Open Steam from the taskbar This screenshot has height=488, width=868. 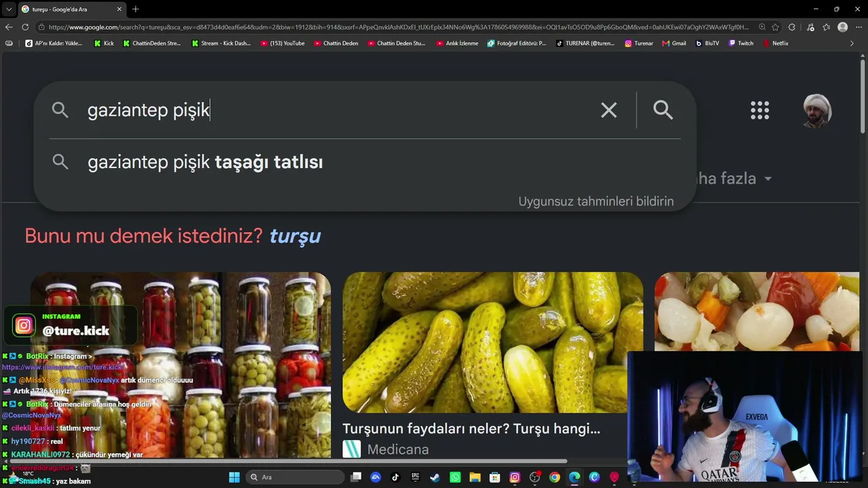point(435,477)
